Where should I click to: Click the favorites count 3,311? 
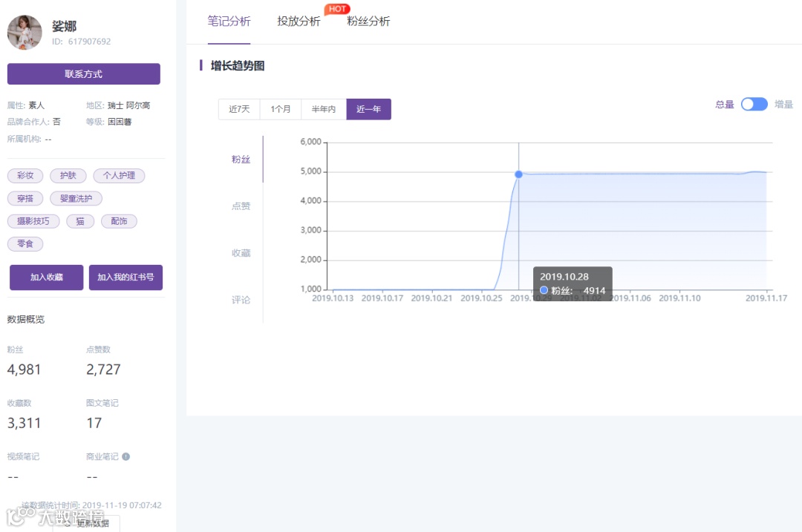pyautogui.click(x=24, y=423)
